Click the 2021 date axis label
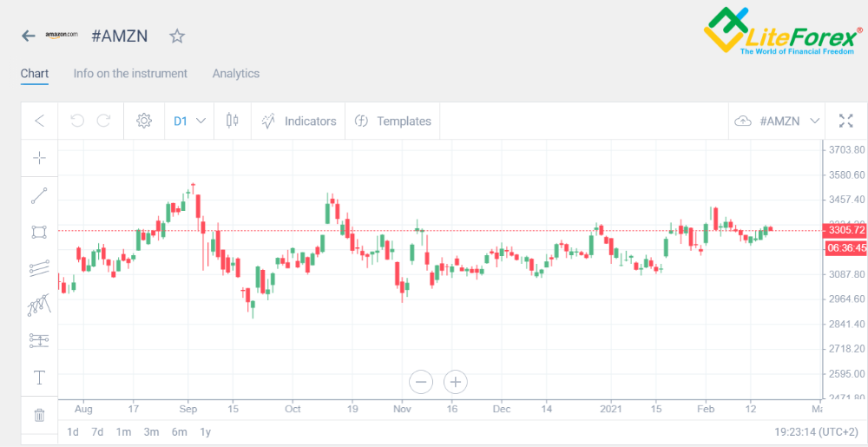 (611, 410)
